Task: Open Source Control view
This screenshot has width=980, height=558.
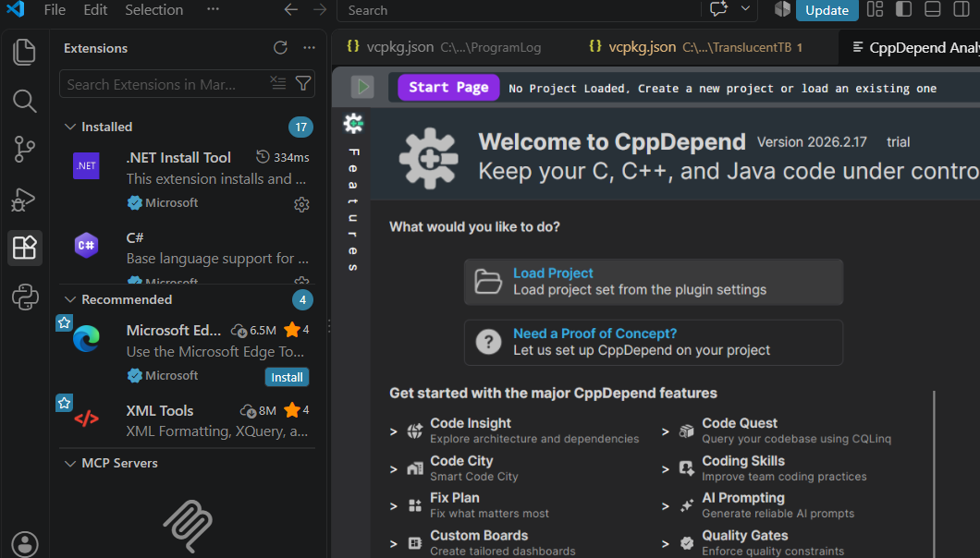Action: click(24, 150)
